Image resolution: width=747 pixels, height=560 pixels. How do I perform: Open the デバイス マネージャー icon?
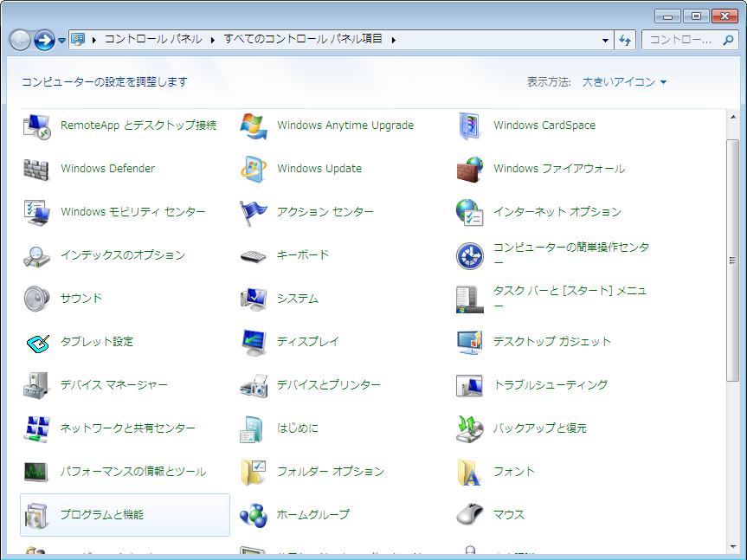[36, 385]
